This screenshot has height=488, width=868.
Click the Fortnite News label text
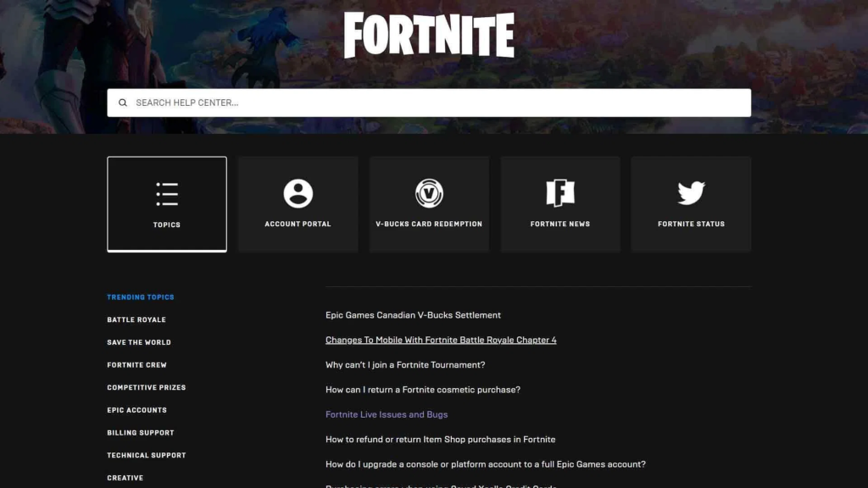[x=560, y=224]
